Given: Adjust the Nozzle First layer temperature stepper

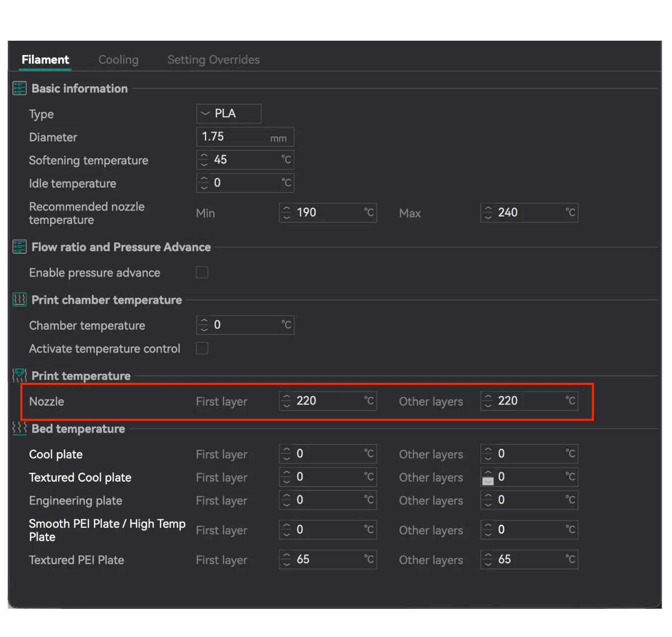Looking at the screenshot, I should 286,401.
